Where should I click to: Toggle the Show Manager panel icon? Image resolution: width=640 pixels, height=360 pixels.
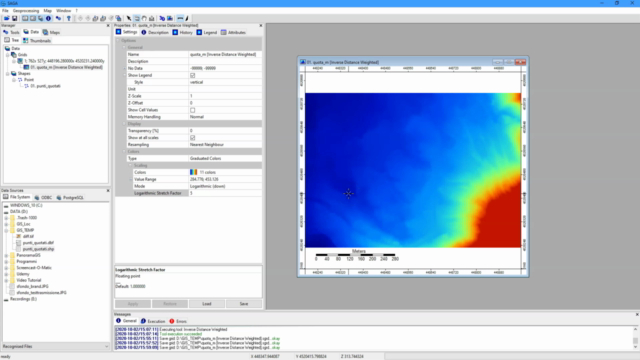pyautogui.click(x=25, y=18)
